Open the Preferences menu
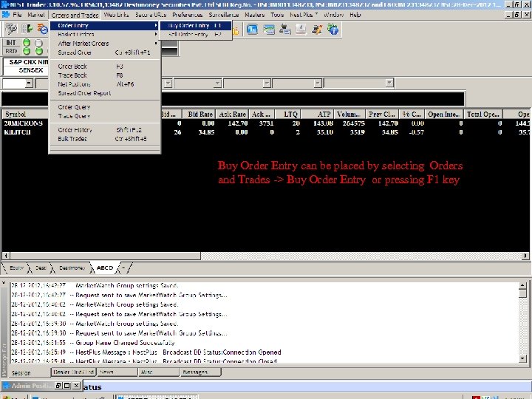The height and width of the screenshot is (399, 532). point(187,15)
